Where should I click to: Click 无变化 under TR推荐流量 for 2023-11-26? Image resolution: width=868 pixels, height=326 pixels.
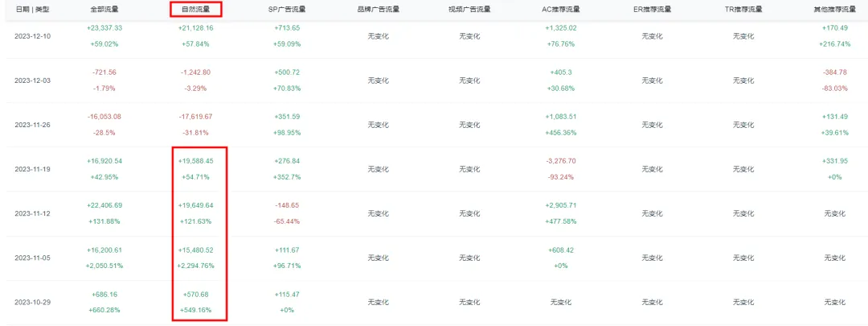[743, 125]
